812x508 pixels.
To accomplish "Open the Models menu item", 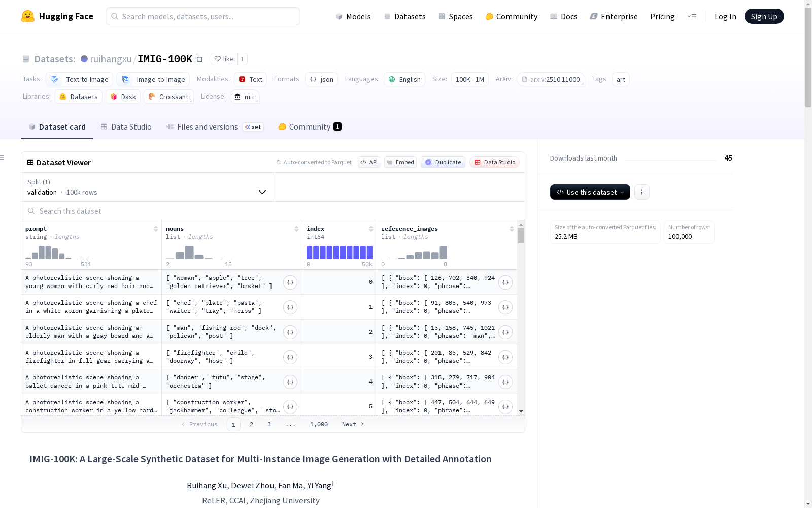I will click(353, 16).
